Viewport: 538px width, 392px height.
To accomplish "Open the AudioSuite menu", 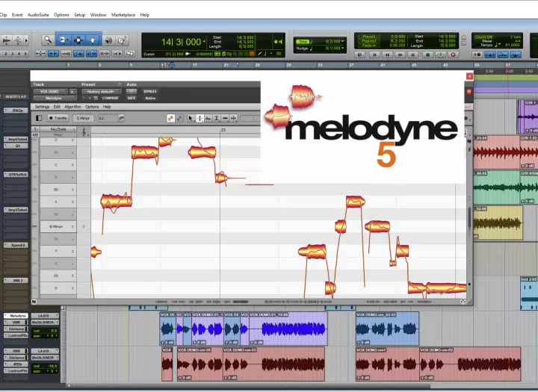I will coord(38,15).
